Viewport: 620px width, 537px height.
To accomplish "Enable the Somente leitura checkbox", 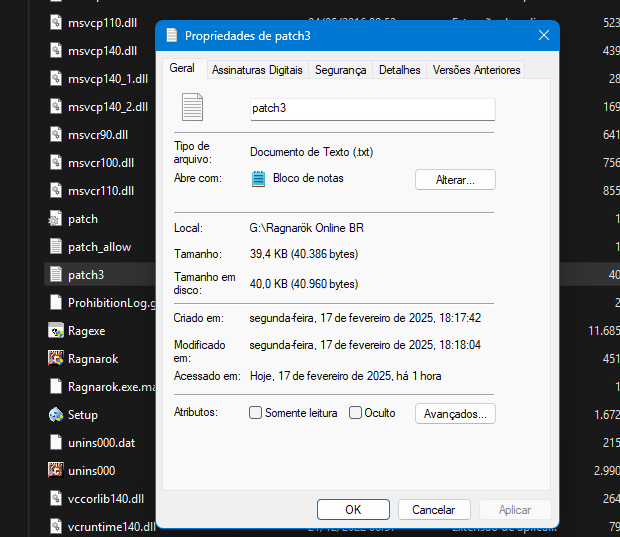I will (x=256, y=413).
